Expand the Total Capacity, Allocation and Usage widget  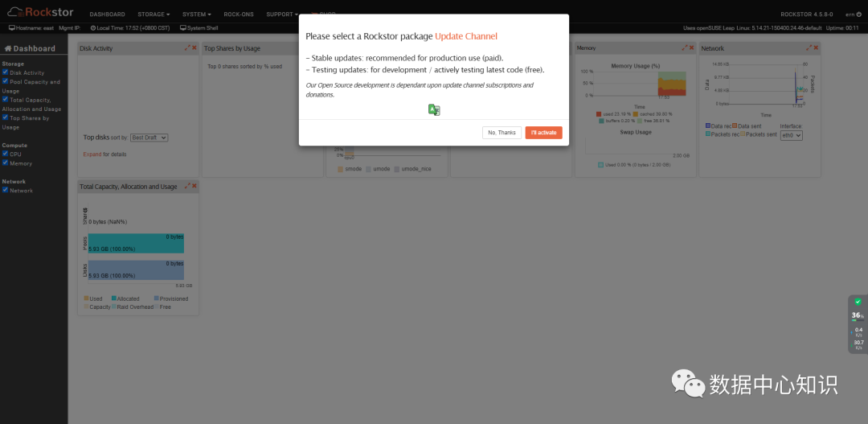(187, 186)
